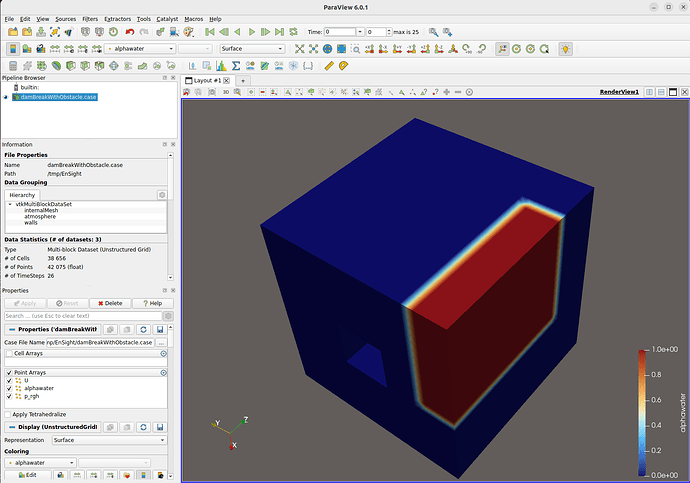Open the Sources menu

pyautogui.click(x=66, y=19)
